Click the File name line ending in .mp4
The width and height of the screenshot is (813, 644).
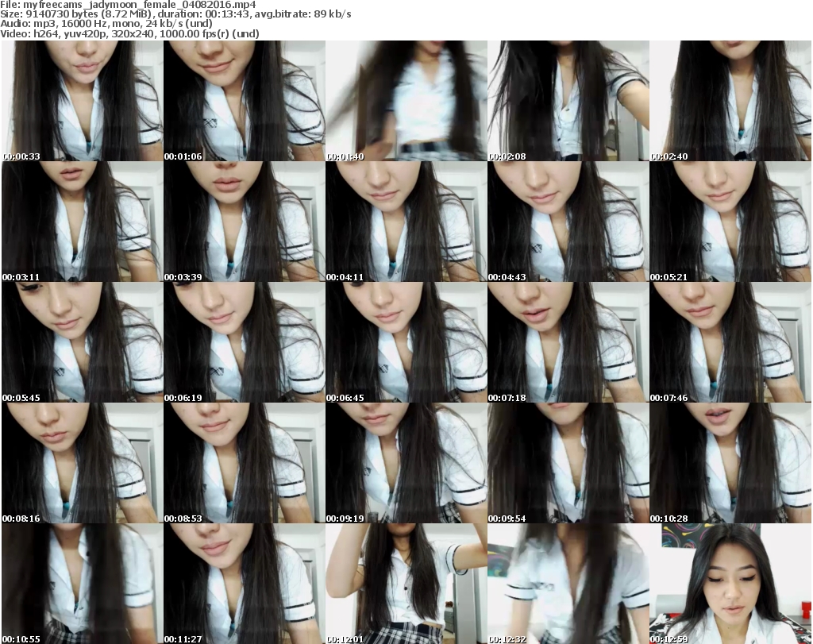pyautogui.click(x=128, y=5)
